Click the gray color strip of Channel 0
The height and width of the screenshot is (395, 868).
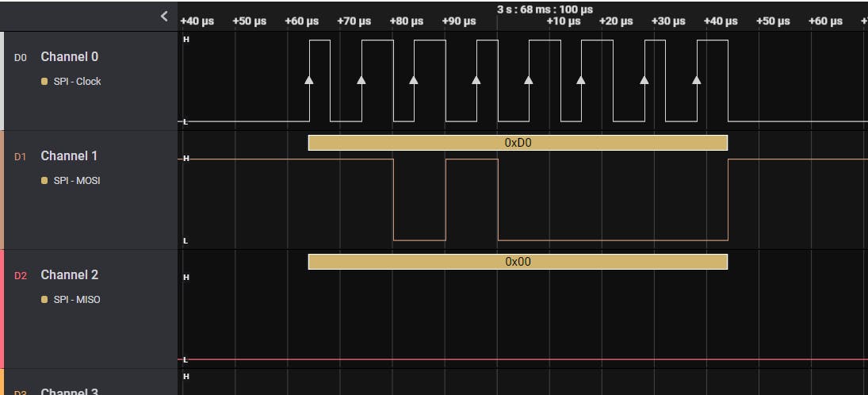point(2,80)
